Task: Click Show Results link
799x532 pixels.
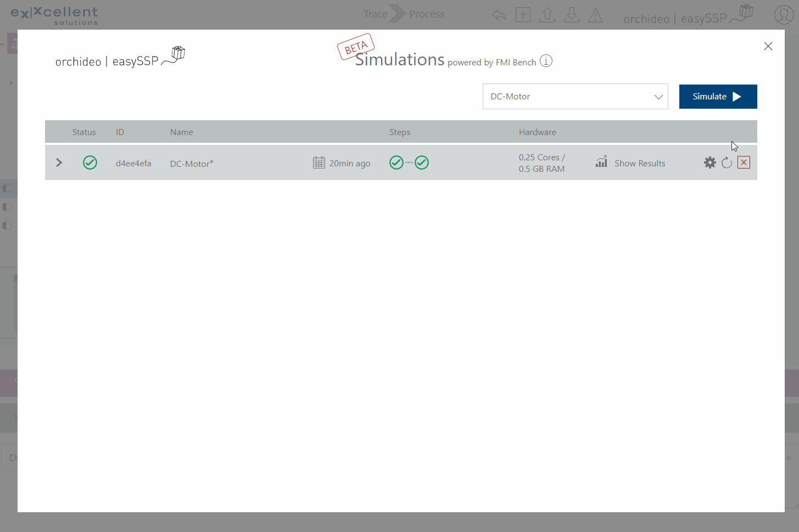Action: coord(640,163)
